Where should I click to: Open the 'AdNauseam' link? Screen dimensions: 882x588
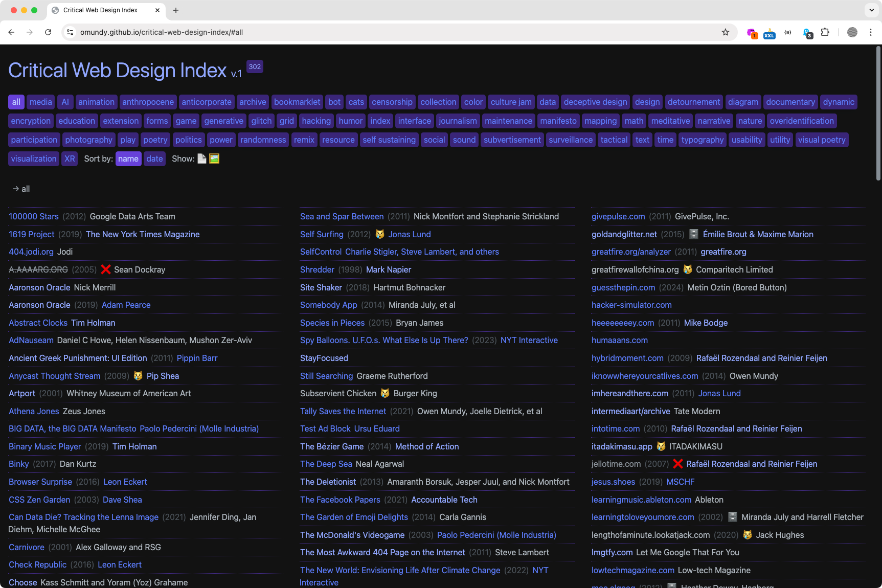click(31, 340)
